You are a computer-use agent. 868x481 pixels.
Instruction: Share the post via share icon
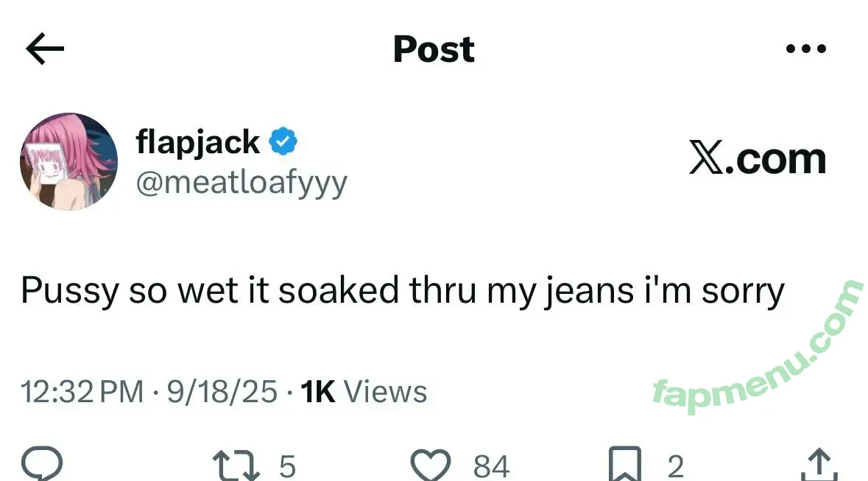[x=818, y=466]
